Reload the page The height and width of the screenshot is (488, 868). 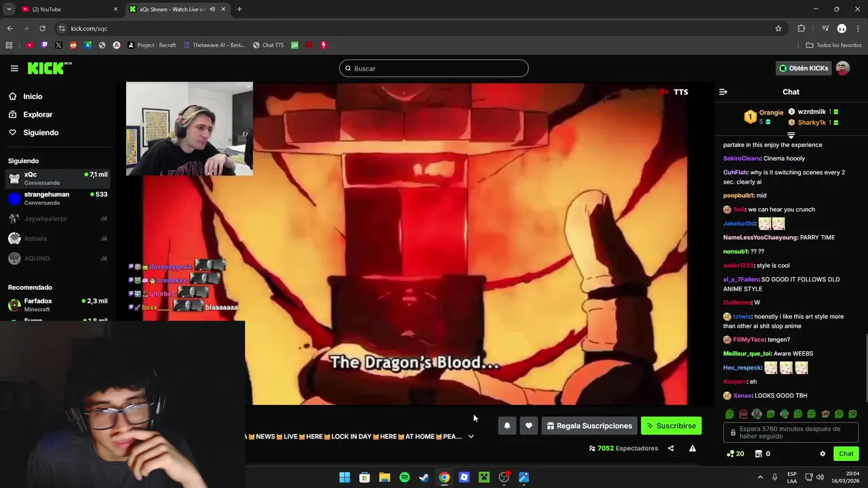42,28
